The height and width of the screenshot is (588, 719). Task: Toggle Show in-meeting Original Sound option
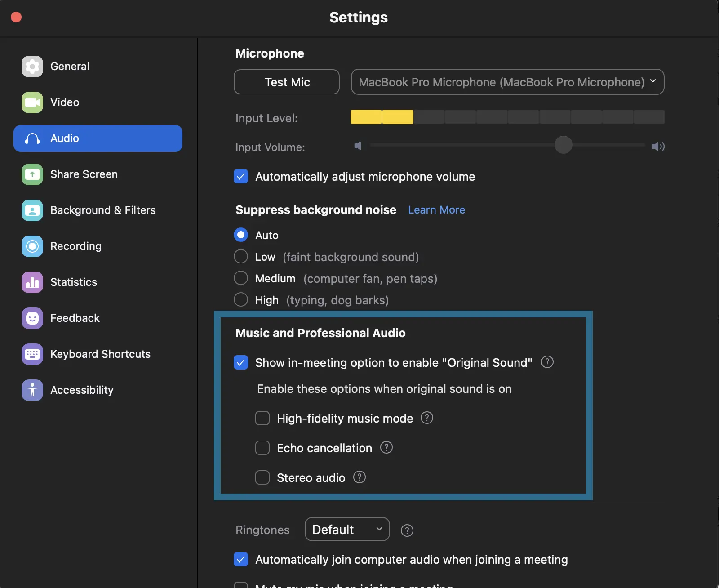pos(241,362)
